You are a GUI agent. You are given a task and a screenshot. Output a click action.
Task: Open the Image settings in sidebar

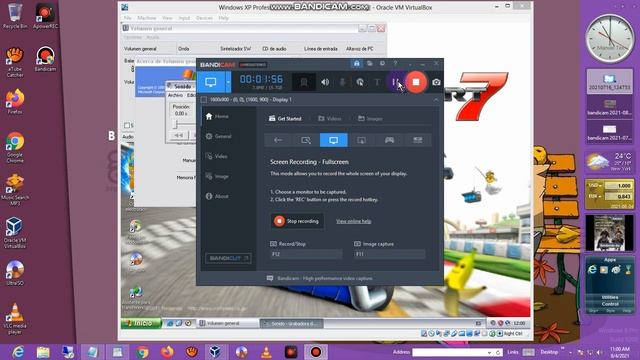tap(217, 176)
